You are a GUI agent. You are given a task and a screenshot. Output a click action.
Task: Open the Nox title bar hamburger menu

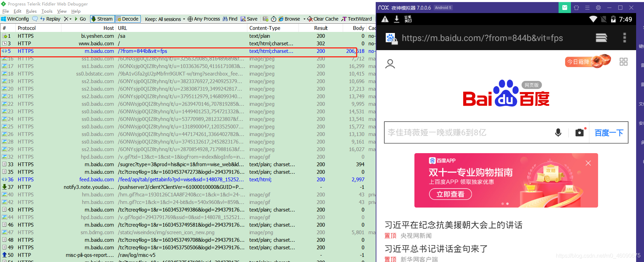587,8
